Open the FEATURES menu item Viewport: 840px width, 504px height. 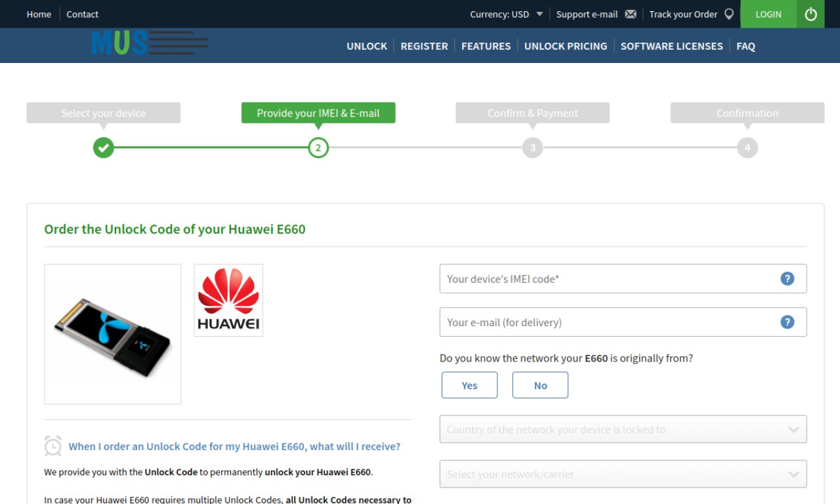click(486, 46)
